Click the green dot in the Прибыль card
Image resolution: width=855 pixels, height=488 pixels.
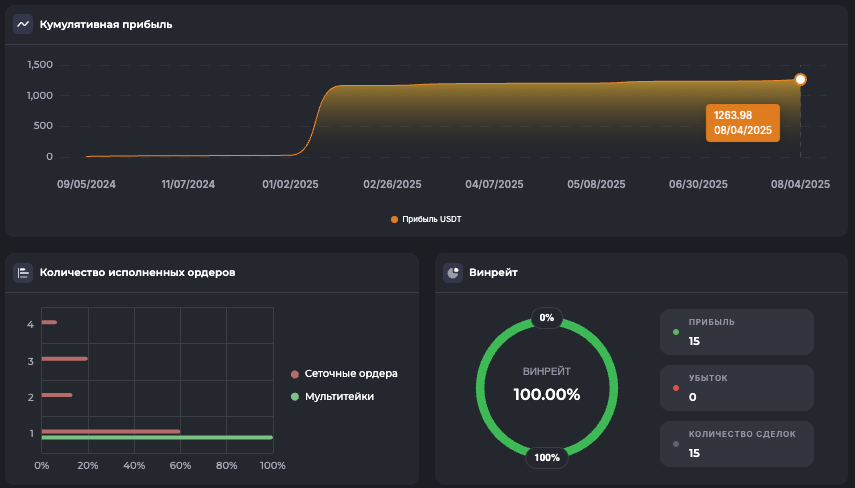coord(676,331)
